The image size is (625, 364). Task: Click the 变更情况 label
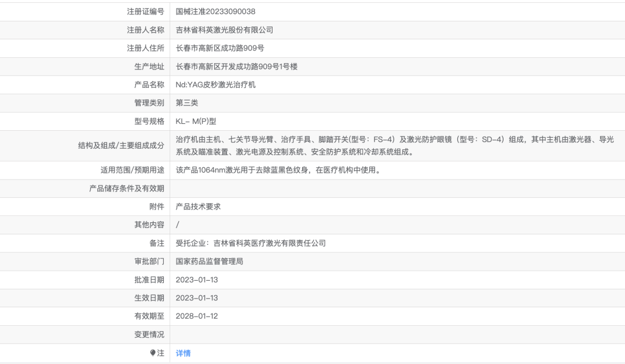coord(149,334)
